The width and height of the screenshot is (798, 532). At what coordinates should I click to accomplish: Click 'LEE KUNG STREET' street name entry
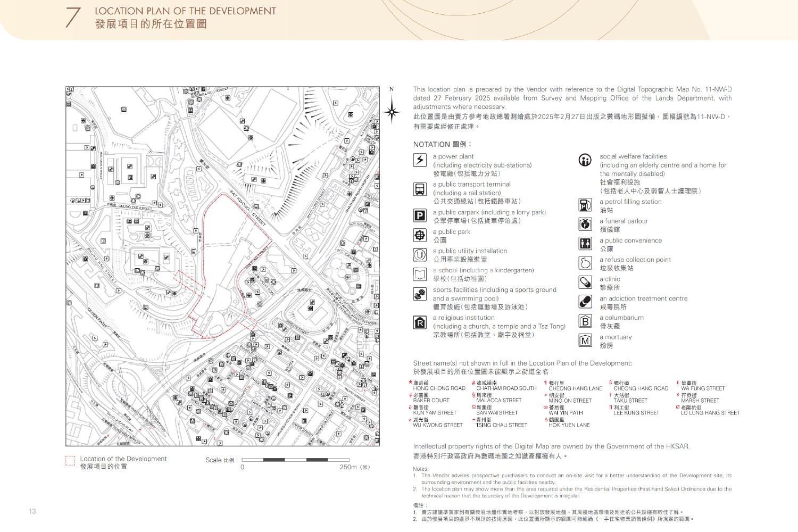[x=636, y=413]
